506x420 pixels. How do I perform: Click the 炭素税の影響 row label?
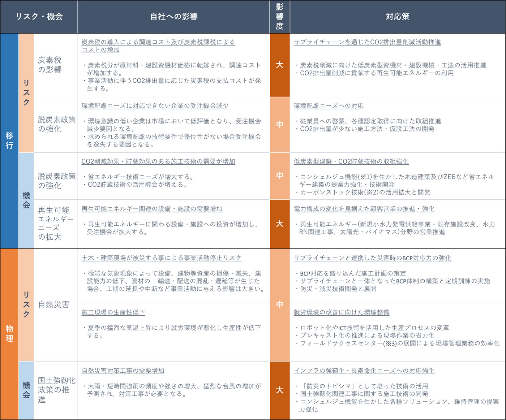(x=50, y=65)
